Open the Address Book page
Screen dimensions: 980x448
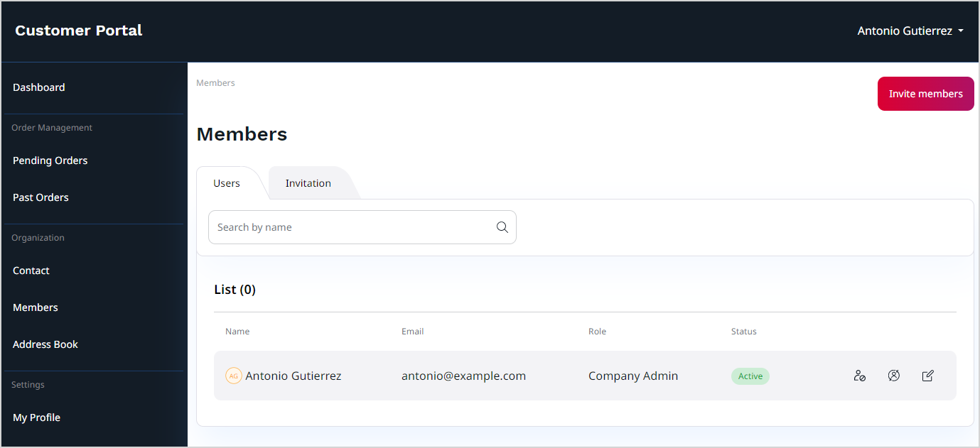coord(45,344)
